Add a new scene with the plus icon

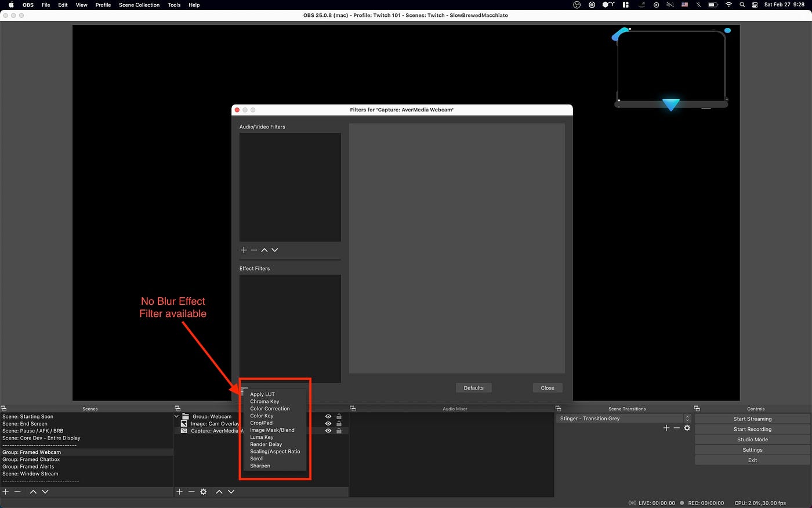(x=5, y=492)
